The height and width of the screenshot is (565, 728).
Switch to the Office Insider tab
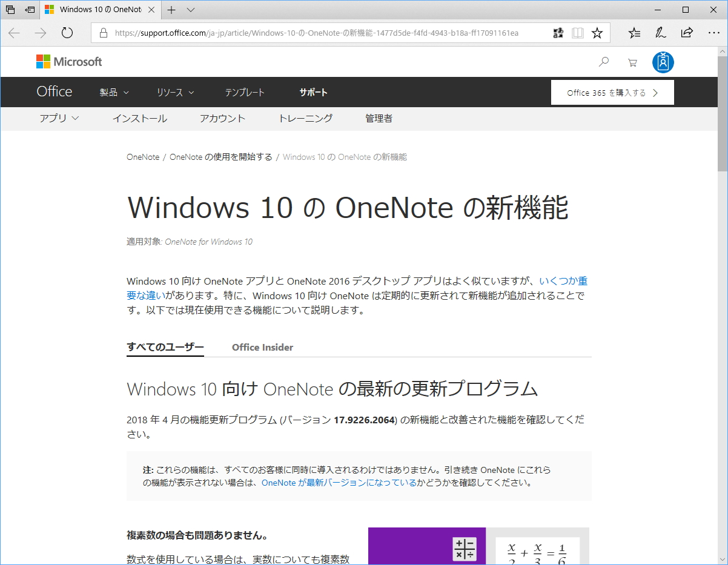click(x=263, y=347)
